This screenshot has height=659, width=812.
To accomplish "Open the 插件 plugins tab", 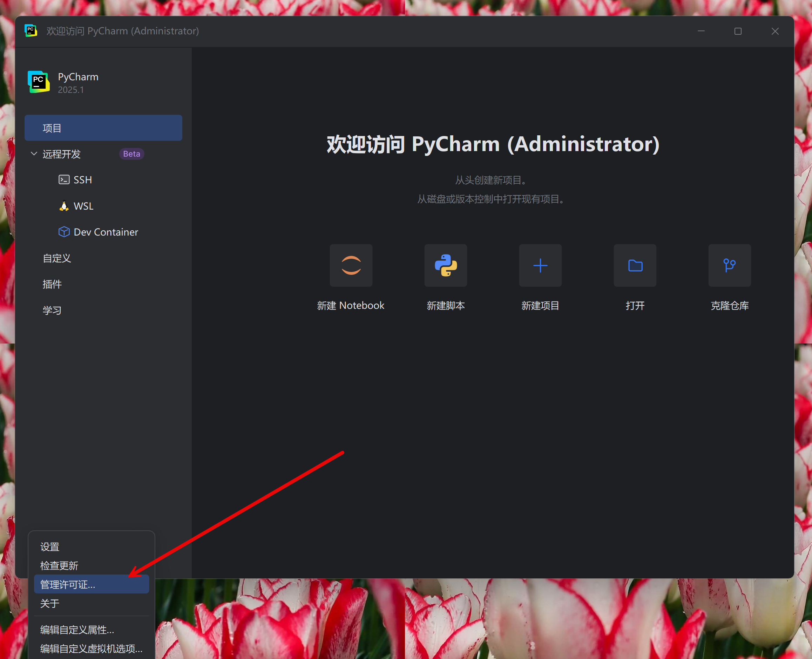I will [52, 284].
